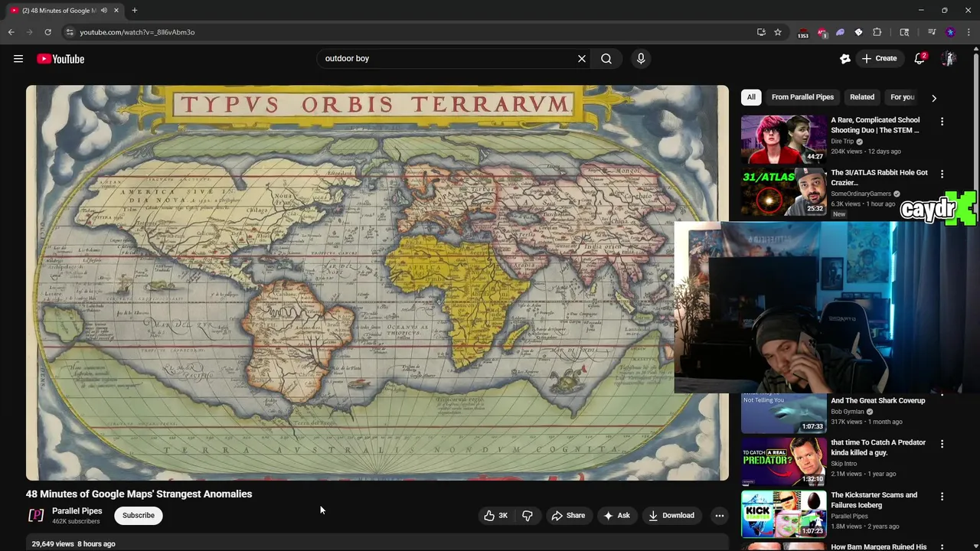The image size is (980, 551).
Task: Select the From Parallel Pipes chip
Action: pyautogui.click(x=802, y=97)
